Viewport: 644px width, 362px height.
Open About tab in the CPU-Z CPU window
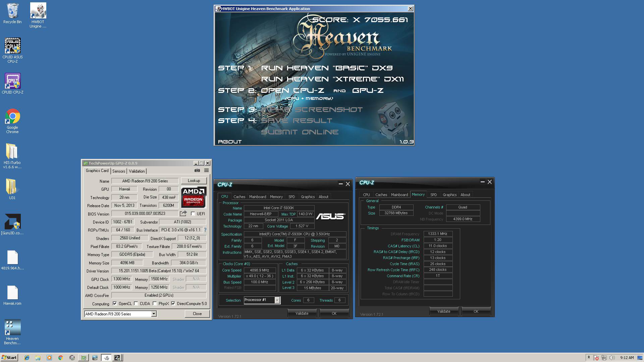pos(323,197)
